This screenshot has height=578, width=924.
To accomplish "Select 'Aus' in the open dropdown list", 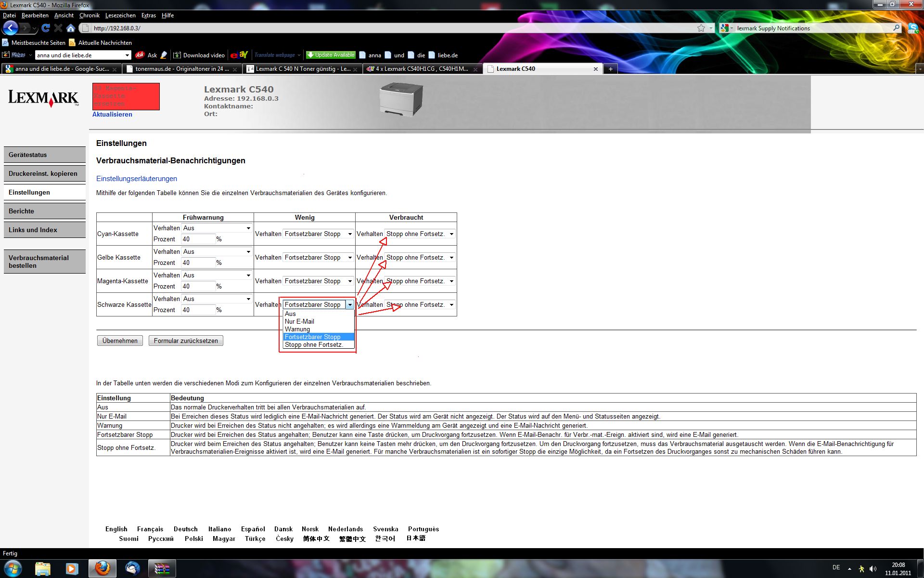I will 319,314.
